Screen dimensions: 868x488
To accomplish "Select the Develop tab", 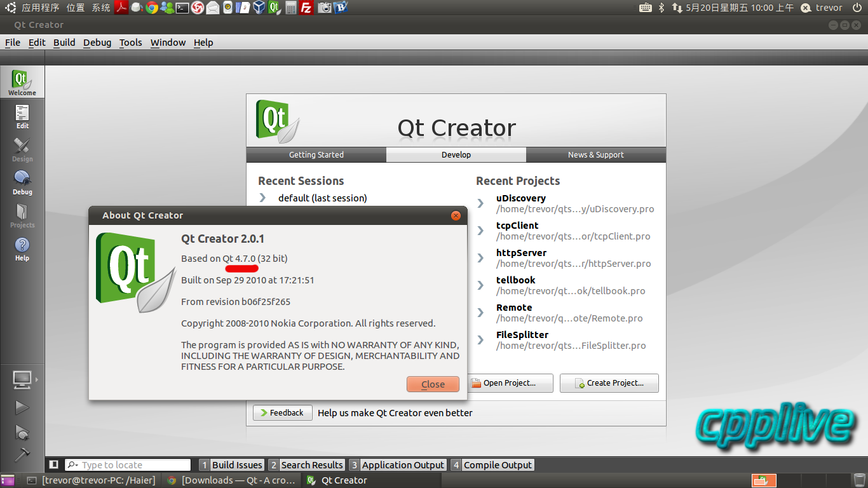I will (x=456, y=155).
